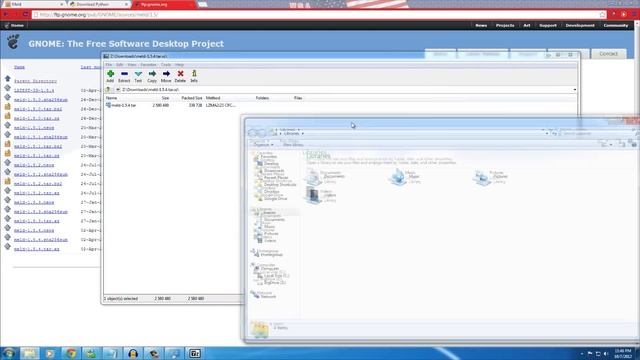This screenshot has height=360, width=640.
Task: Click the Copy icon in 7-Zip toolbar
Action: (152, 73)
